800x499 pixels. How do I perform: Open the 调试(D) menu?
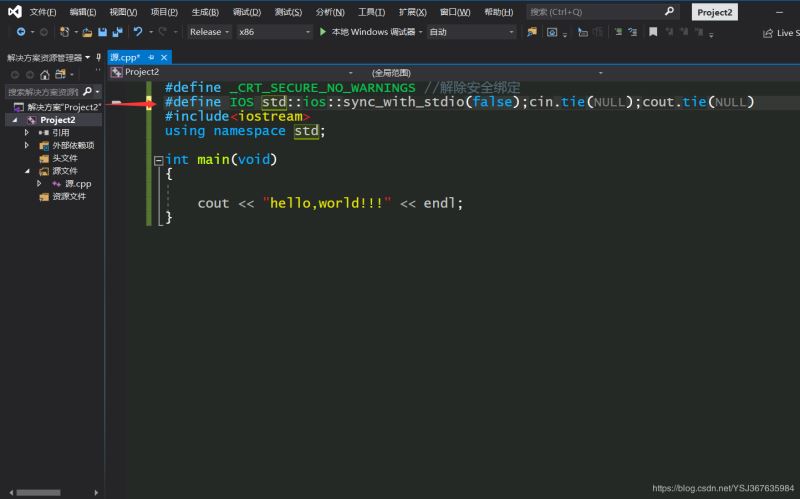[x=246, y=12]
